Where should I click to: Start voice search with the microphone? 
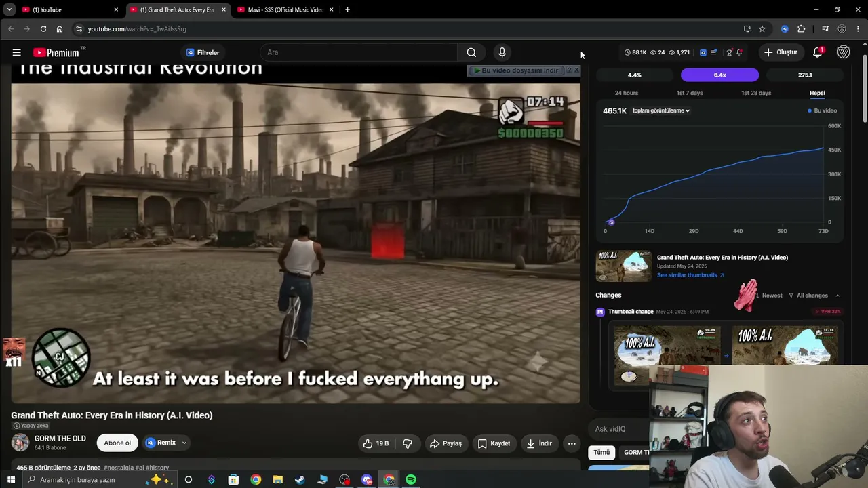(x=502, y=52)
